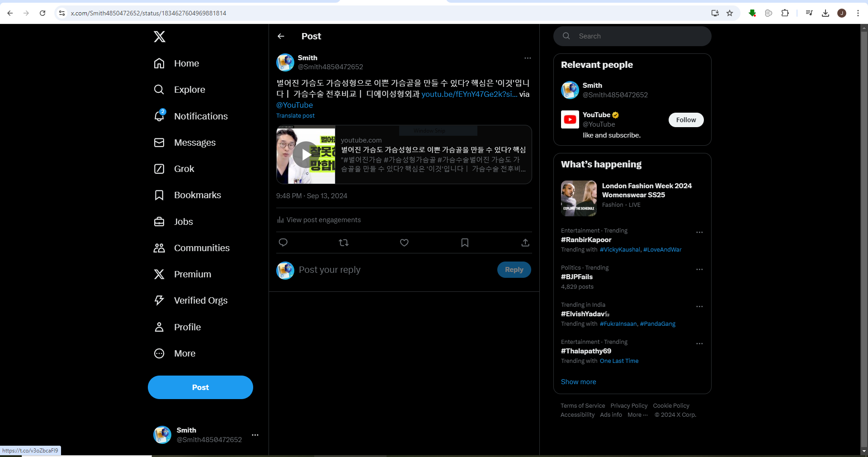
Task: Select the Home menu label
Action: pyautogui.click(x=187, y=63)
